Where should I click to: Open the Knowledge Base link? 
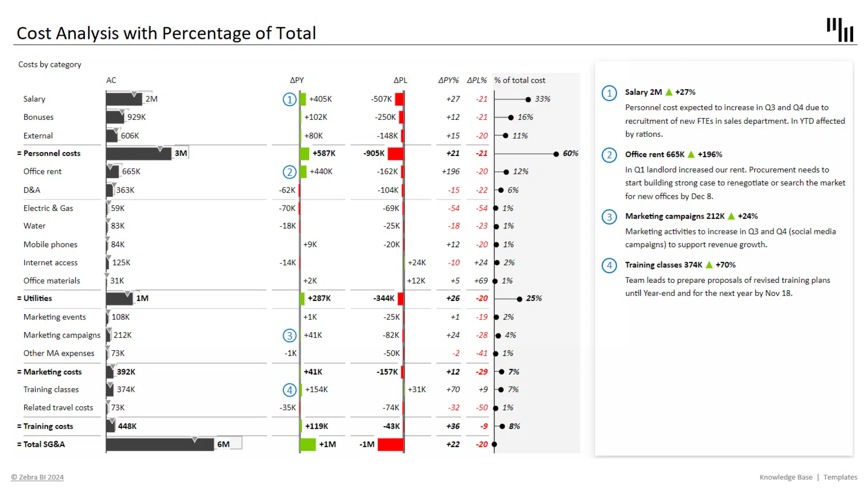pos(786,477)
